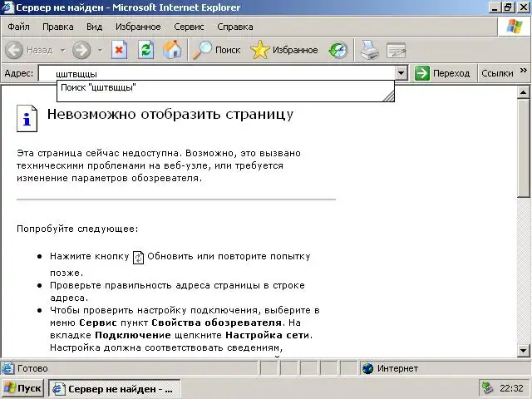
Task: Open the Forward history dropdown arrow
Action: tap(100, 50)
